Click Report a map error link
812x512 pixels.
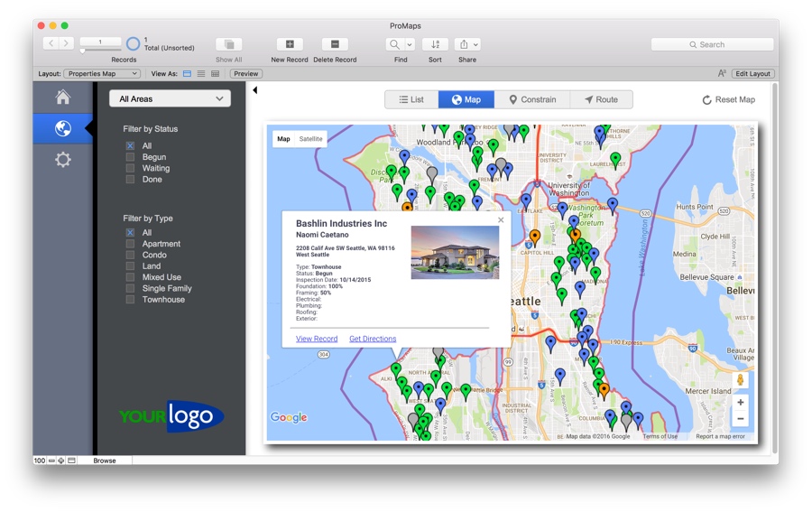pos(720,436)
